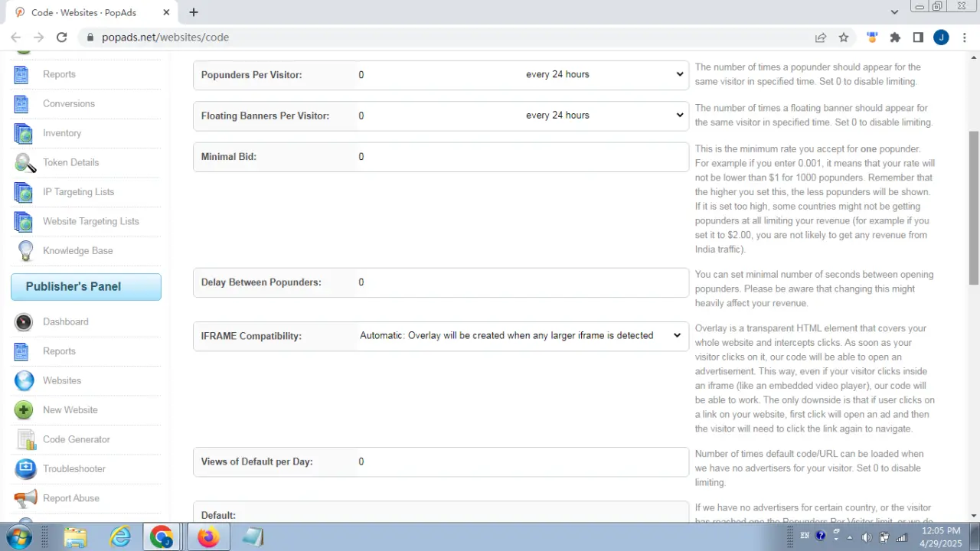The height and width of the screenshot is (551, 980).
Task: Click the Floating Banners Per Visitor count field
Action: 439,116
